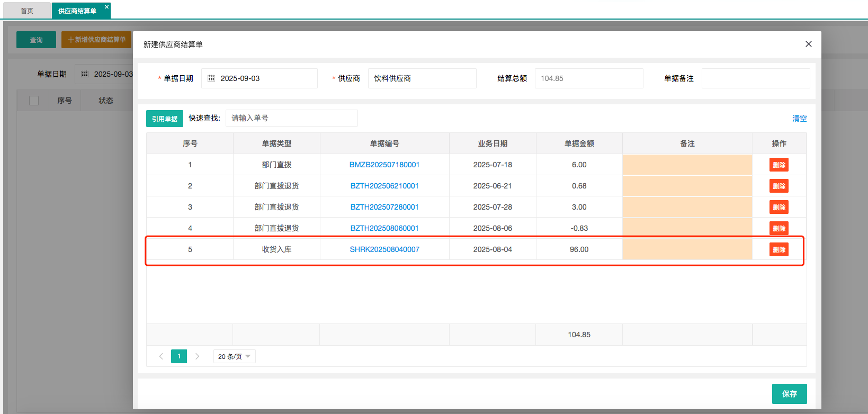Click the orange 备注 cell in row 2
The image size is (868, 414).
coord(687,186)
